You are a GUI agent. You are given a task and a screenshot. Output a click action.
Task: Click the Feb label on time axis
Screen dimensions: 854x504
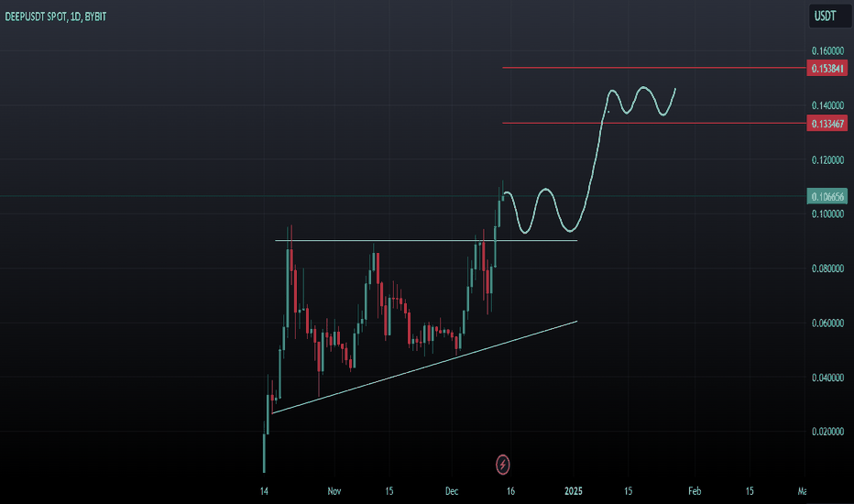[x=695, y=491]
